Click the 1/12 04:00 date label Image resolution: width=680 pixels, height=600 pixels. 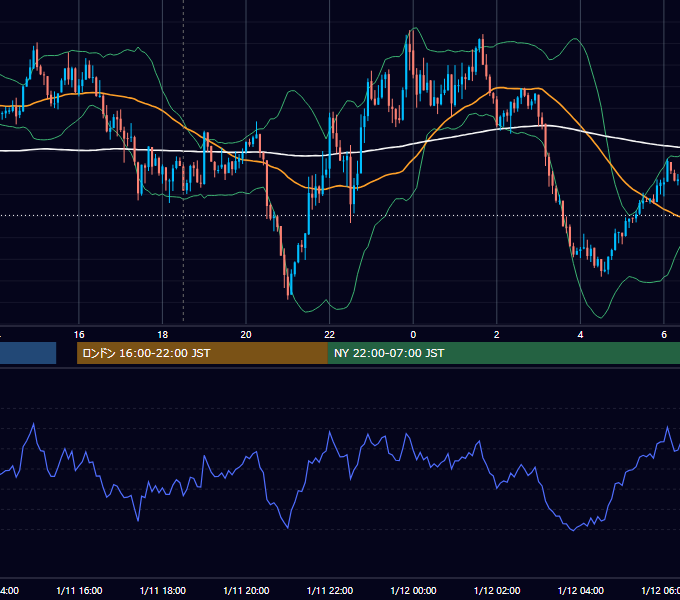point(580,590)
